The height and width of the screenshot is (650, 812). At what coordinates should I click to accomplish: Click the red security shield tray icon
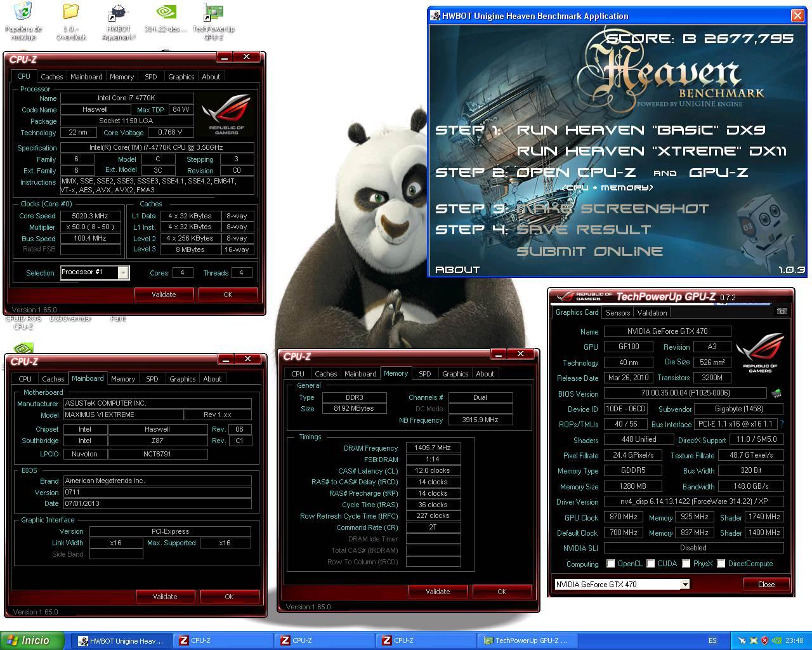pos(764,640)
